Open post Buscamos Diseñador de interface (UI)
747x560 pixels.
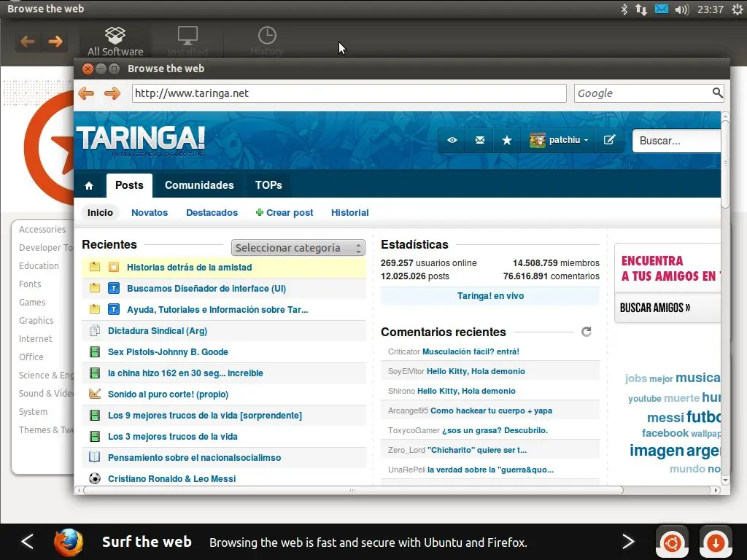(x=206, y=289)
